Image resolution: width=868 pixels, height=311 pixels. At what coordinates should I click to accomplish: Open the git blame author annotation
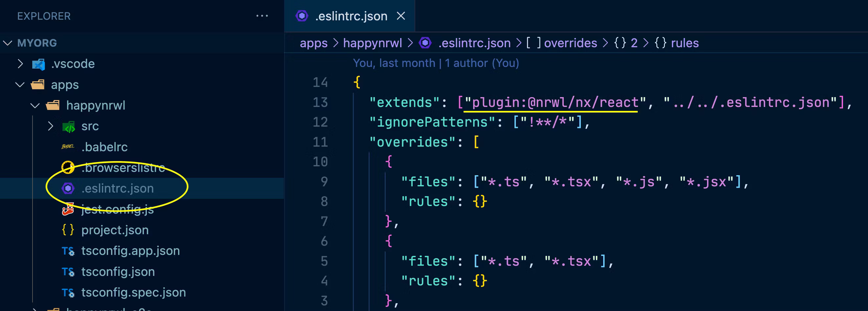coord(436,63)
